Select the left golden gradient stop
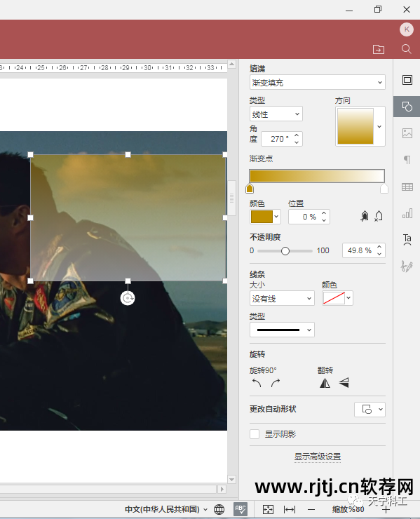Screen dimensions: 420x519 coord(250,189)
